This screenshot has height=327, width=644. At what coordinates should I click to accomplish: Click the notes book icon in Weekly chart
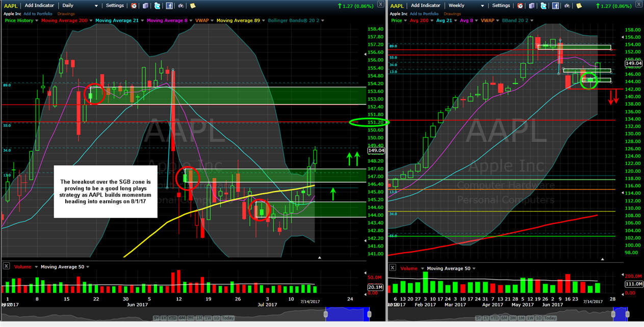tap(531, 6)
